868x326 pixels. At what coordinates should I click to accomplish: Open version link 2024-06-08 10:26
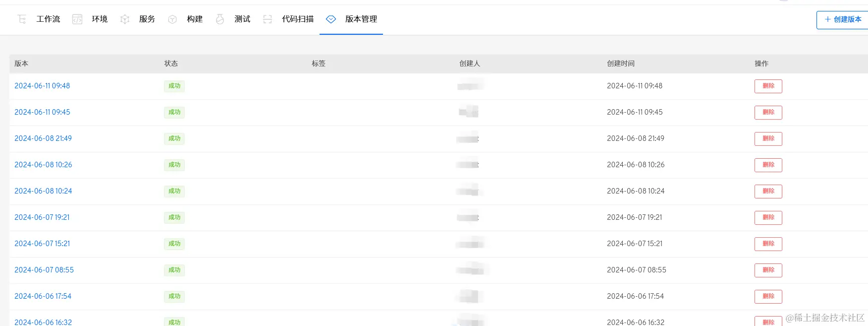click(43, 165)
